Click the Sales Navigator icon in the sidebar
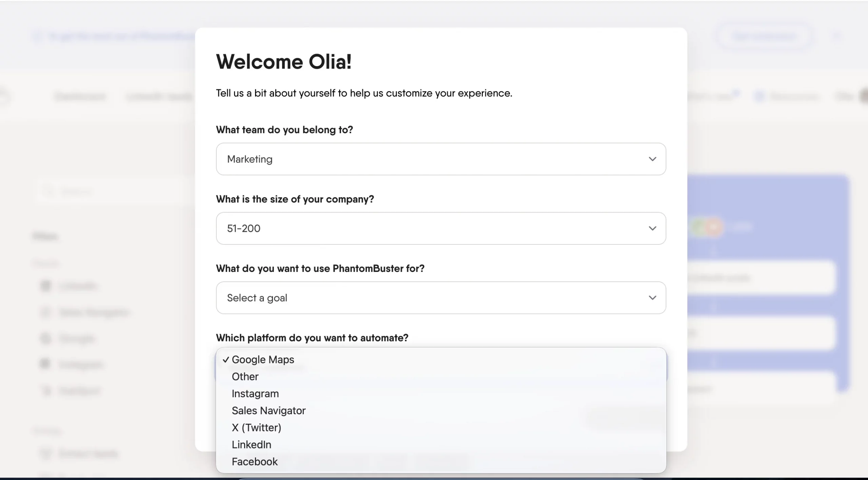Image resolution: width=868 pixels, height=480 pixels. tap(46, 312)
